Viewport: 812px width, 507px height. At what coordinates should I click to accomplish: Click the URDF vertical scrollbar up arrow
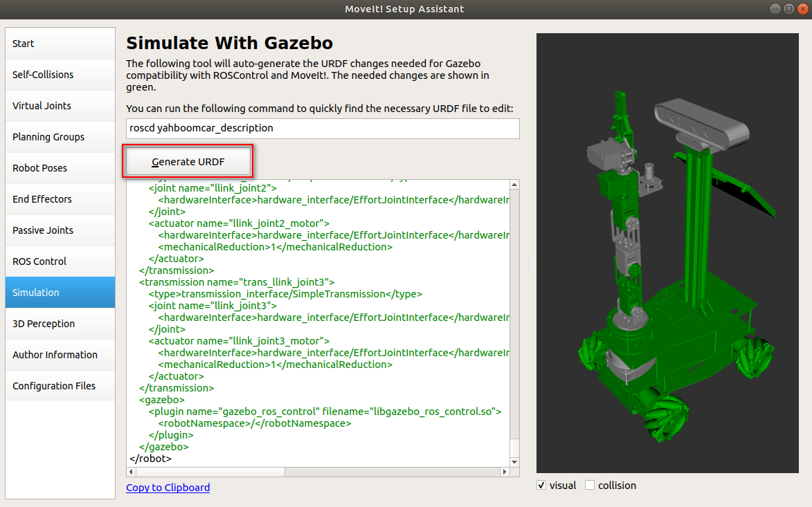[x=514, y=185]
